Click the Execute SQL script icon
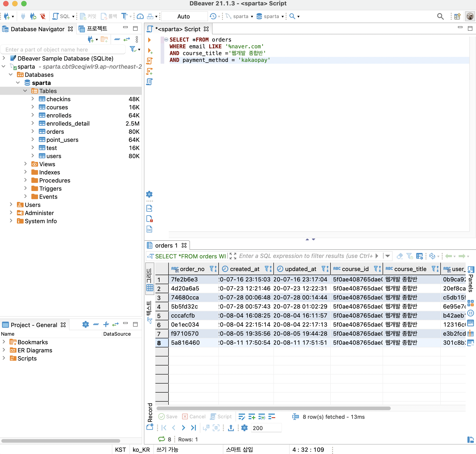476x454 pixels. coord(149,61)
